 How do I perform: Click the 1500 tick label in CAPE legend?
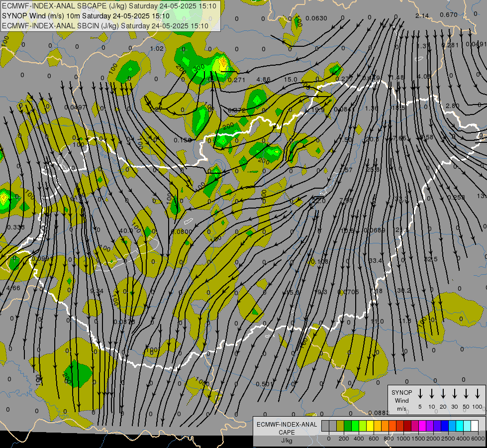tap(418, 439)
